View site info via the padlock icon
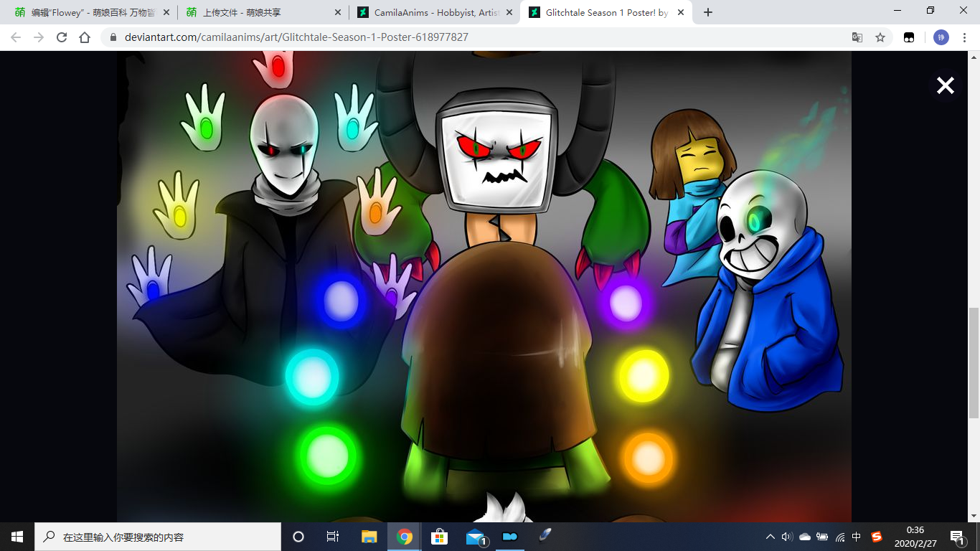This screenshot has height=551, width=980. 113,37
